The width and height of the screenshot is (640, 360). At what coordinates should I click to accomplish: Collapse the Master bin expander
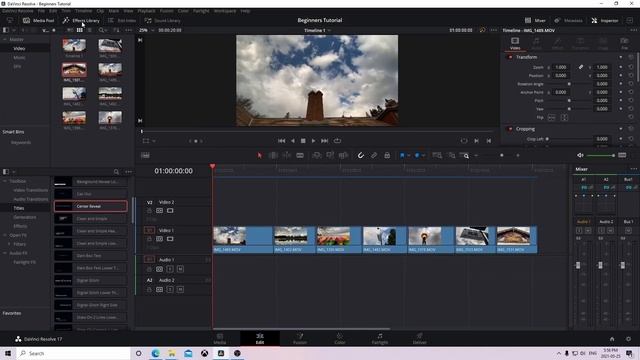click(x=5, y=40)
